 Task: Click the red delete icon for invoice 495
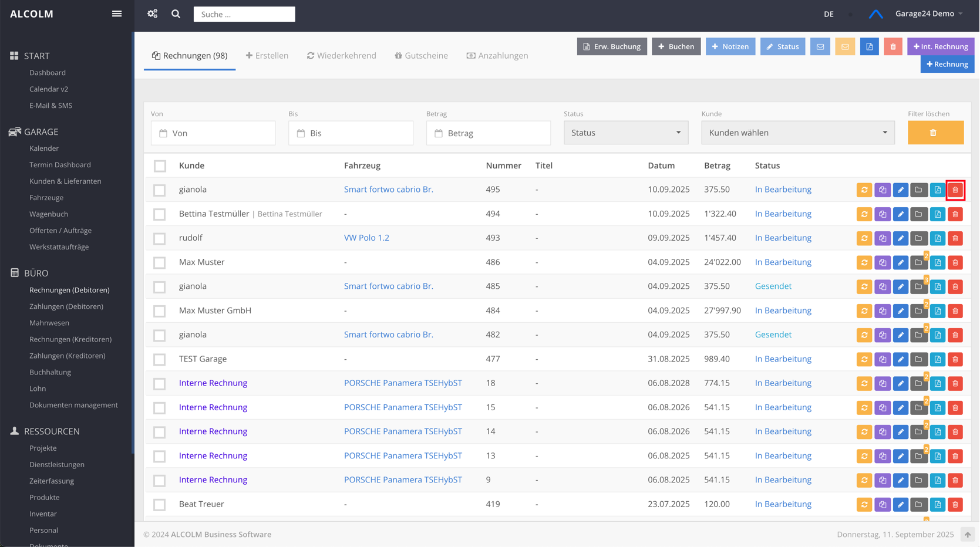click(955, 190)
